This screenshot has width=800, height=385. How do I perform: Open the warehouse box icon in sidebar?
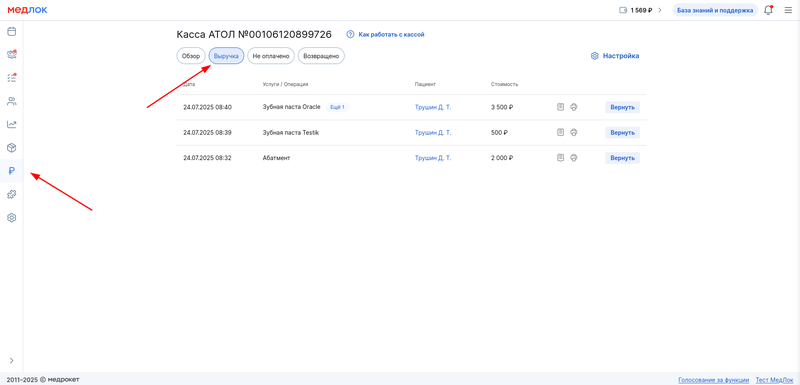coord(11,148)
